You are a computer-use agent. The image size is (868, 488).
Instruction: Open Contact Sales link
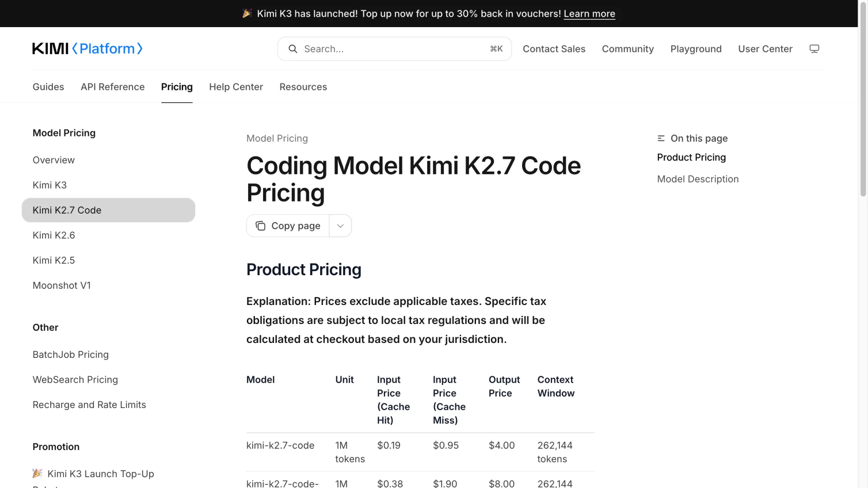pyautogui.click(x=554, y=49)
